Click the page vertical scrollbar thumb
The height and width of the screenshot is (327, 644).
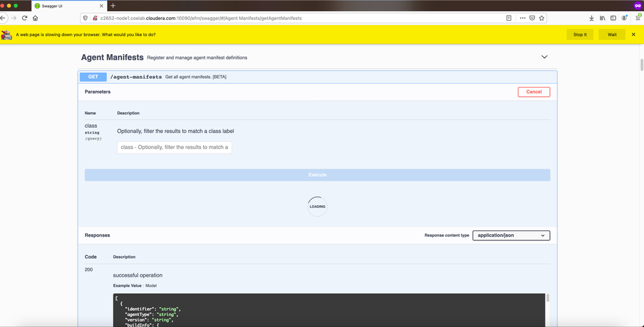coord(641,65)
